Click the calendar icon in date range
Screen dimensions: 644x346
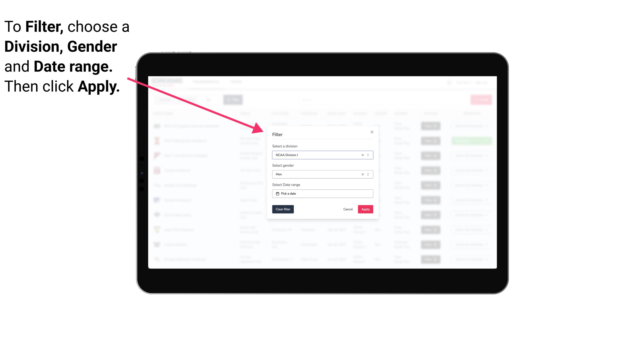coord(277,194)
